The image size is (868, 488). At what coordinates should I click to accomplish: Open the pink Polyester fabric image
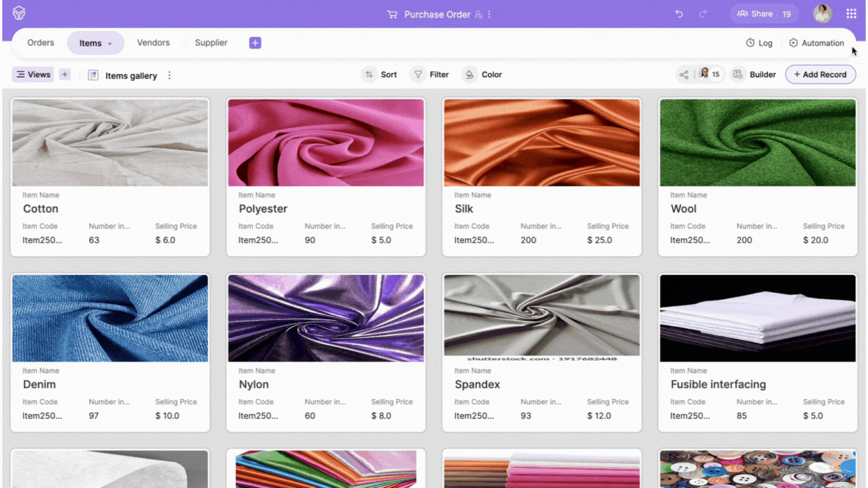(326, 143)
